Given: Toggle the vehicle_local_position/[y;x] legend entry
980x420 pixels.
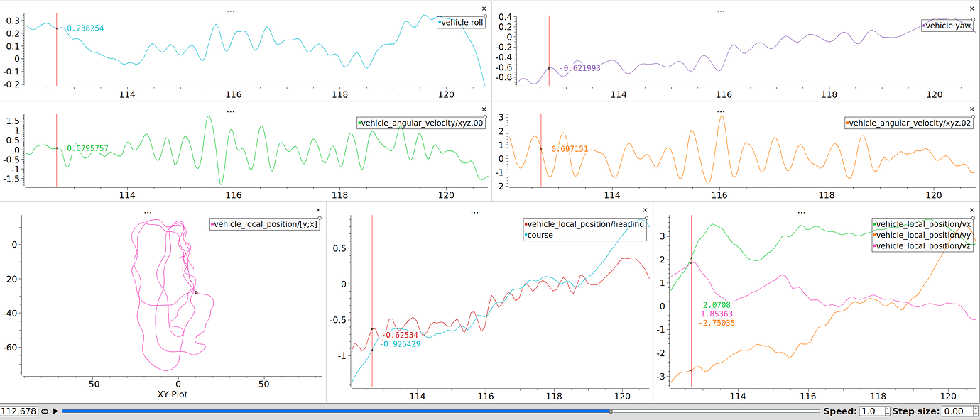Looking at the screenshot, I should pyautogui.click(x=266, y=224).
